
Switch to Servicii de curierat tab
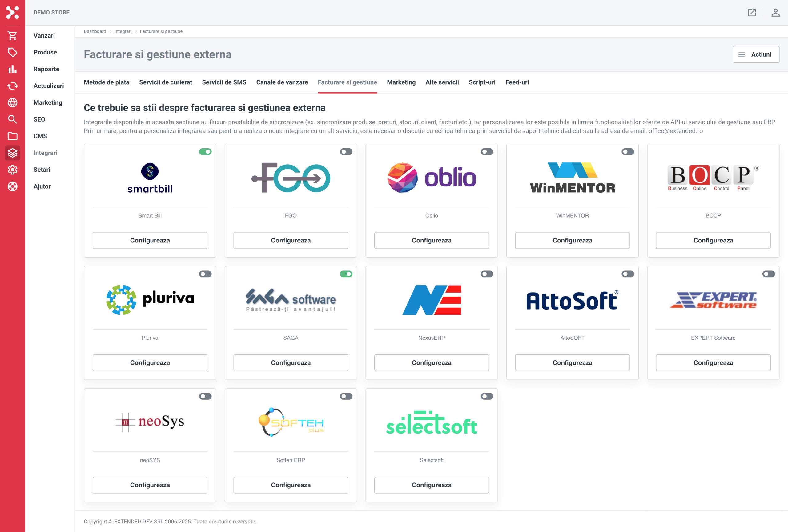[x=166, y=82]
